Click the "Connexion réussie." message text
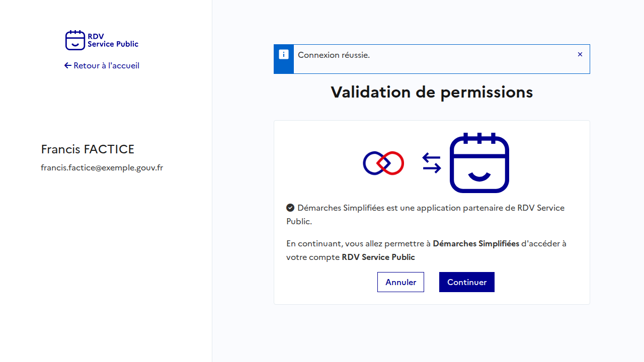 pyautogui.click(x=334, y=55)
